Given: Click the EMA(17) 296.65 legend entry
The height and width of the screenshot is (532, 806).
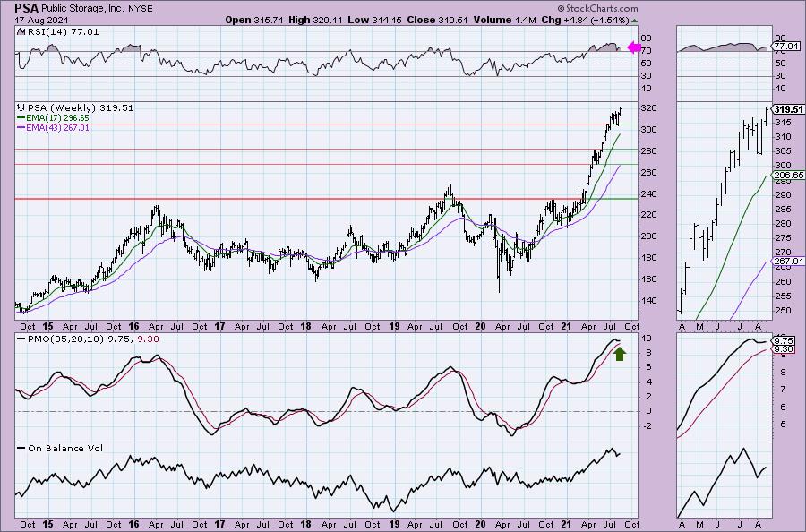Looking at the screenshot, I should (54, 117).
